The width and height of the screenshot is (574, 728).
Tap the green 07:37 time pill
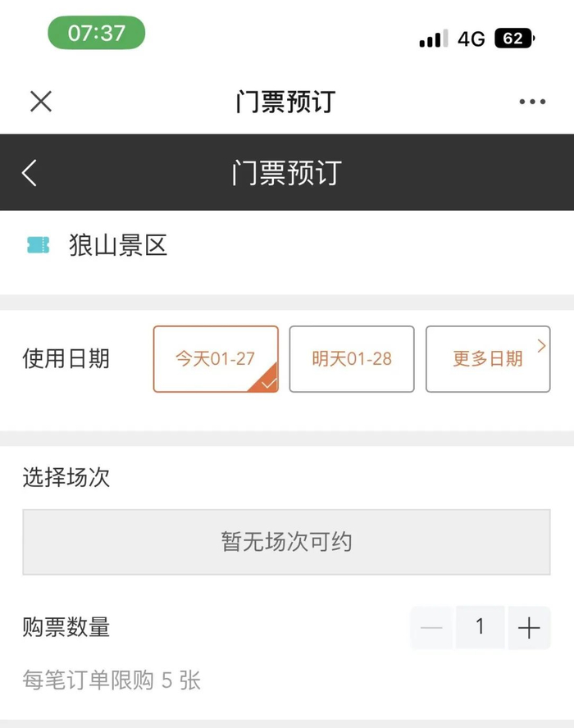(x=96, y=34)
